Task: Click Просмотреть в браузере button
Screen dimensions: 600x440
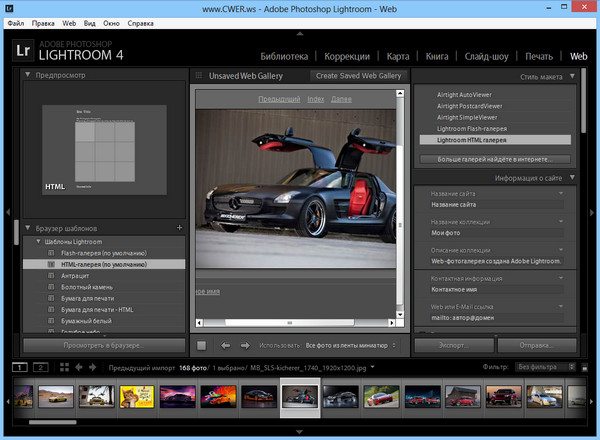Action: click(104, 345)
